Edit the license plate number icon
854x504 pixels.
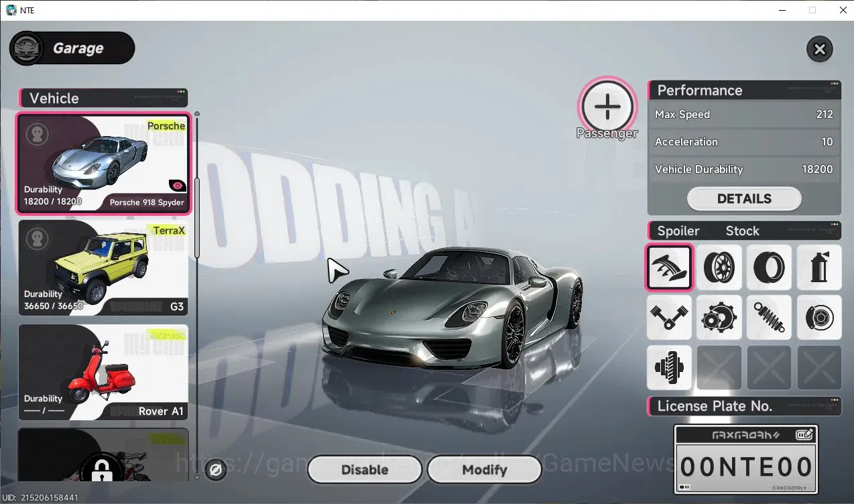tap(804, 434)
